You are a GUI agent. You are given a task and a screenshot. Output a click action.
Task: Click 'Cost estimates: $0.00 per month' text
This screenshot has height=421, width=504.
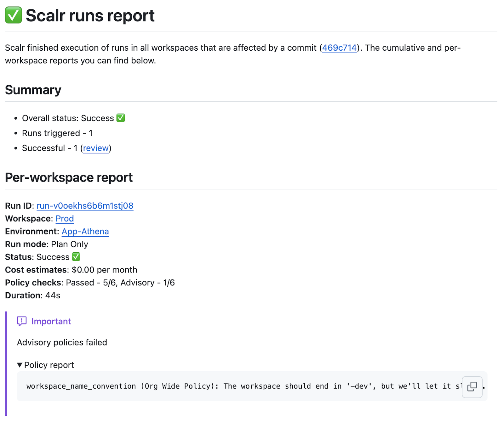[x=71, y=270]
